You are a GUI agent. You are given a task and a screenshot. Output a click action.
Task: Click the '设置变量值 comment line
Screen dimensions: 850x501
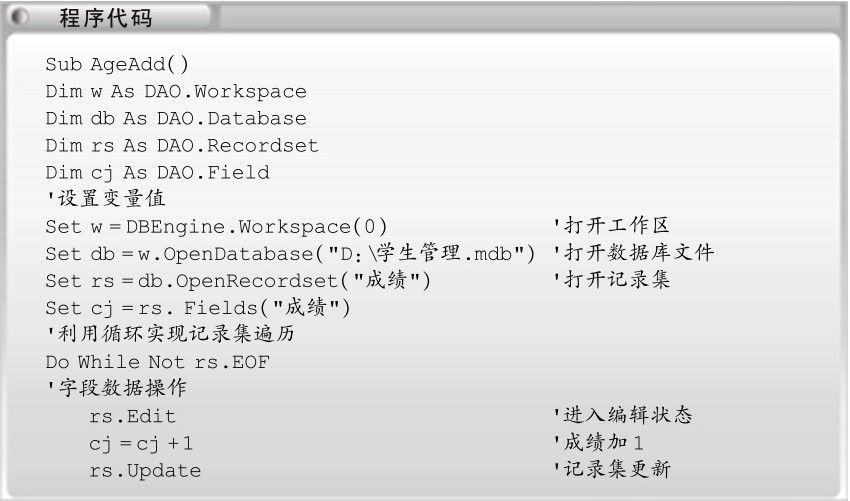pyautogui.click(x=106, y=198)
